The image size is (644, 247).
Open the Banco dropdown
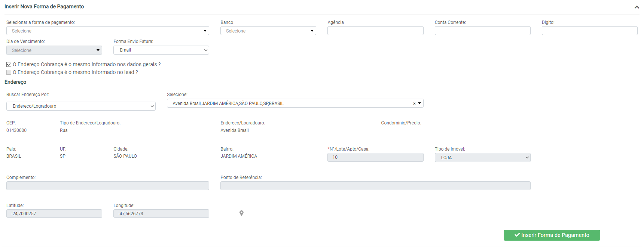pos(268,31)
